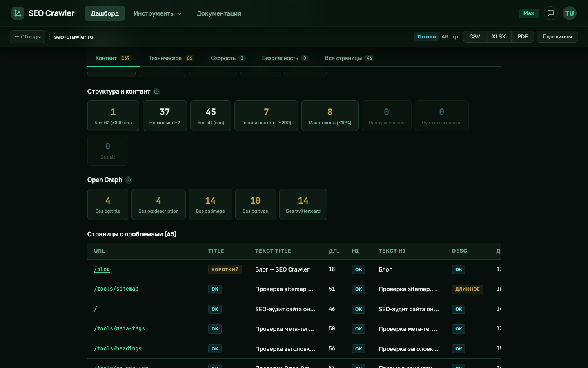
Task: Click the ДЛИННОЕ description badge
Action: [x=468, y=289]
